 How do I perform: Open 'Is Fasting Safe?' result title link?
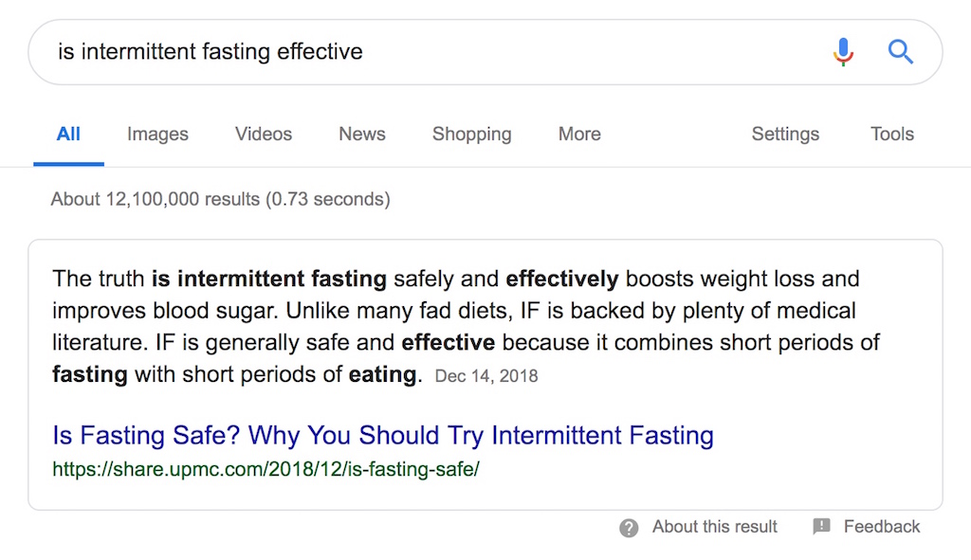click(x=383, y=436)
